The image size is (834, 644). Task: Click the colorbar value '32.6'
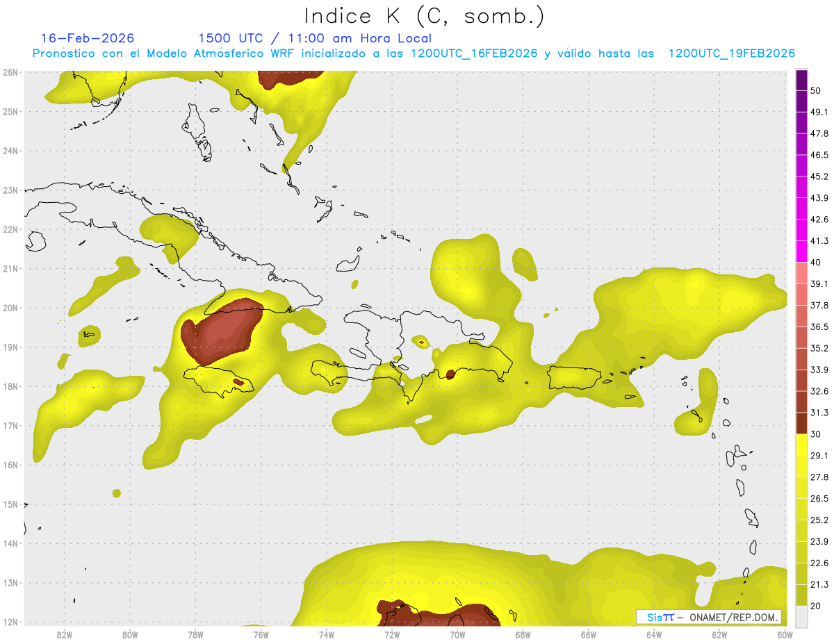coord(819,391)
